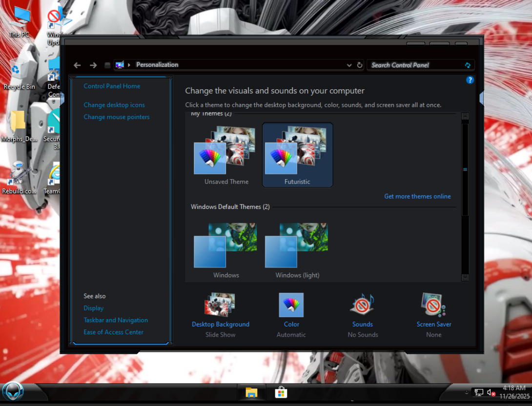532x406 pixels.
Task: Open the Color settings icon
Action: tap(291, 304)
